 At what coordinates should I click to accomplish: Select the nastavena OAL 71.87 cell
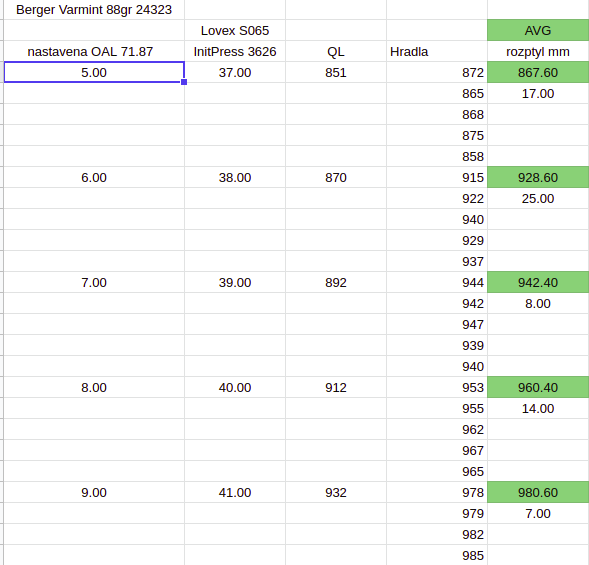(94, 51)
